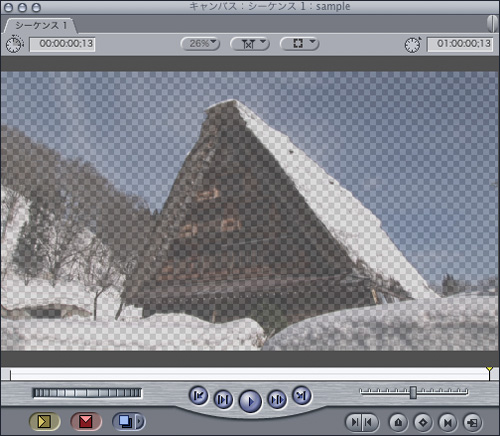Click Play Around Current Frame button
The image size is (500, 436).
(x=277, y=399)
